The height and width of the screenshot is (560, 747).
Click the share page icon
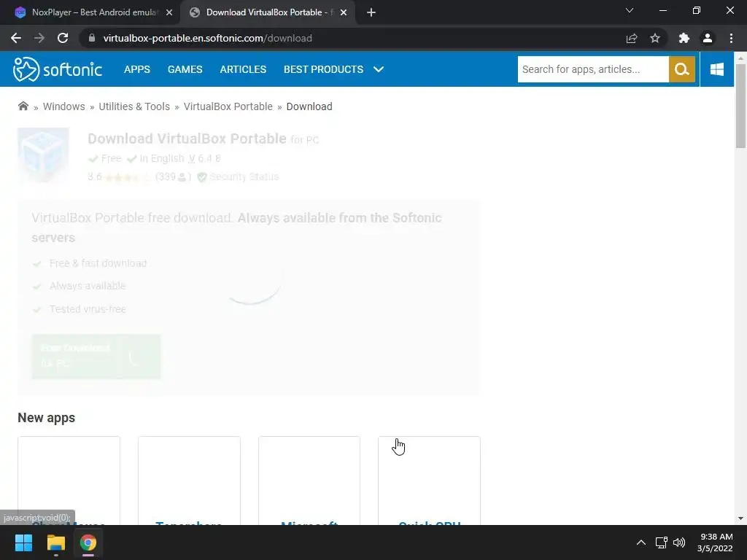point(632,38)
